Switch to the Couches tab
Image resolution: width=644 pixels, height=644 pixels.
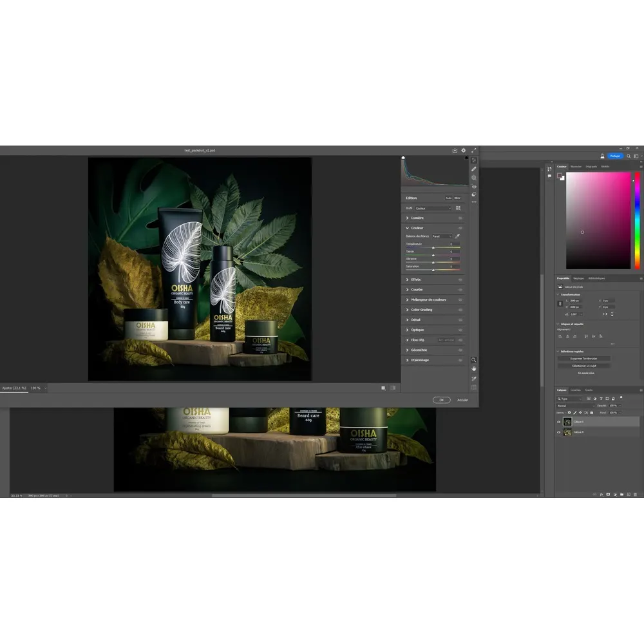point(575,390)
